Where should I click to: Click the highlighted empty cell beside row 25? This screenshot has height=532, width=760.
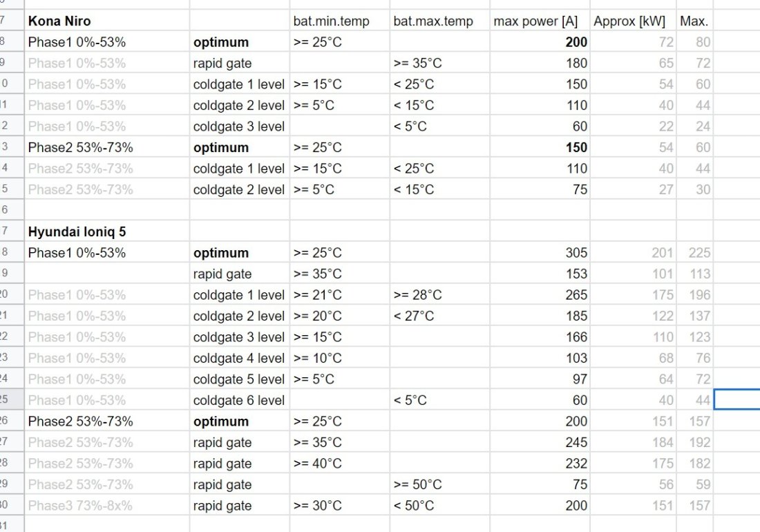coord(737,400)
